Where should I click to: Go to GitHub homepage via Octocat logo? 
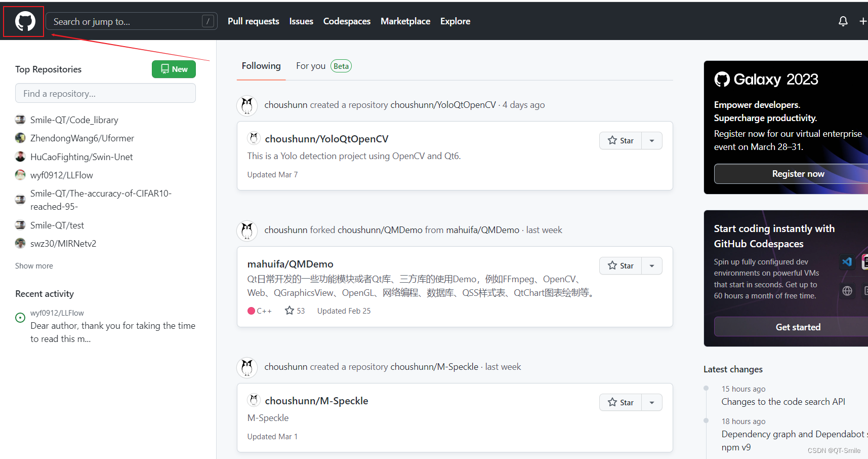coord(25,21)
